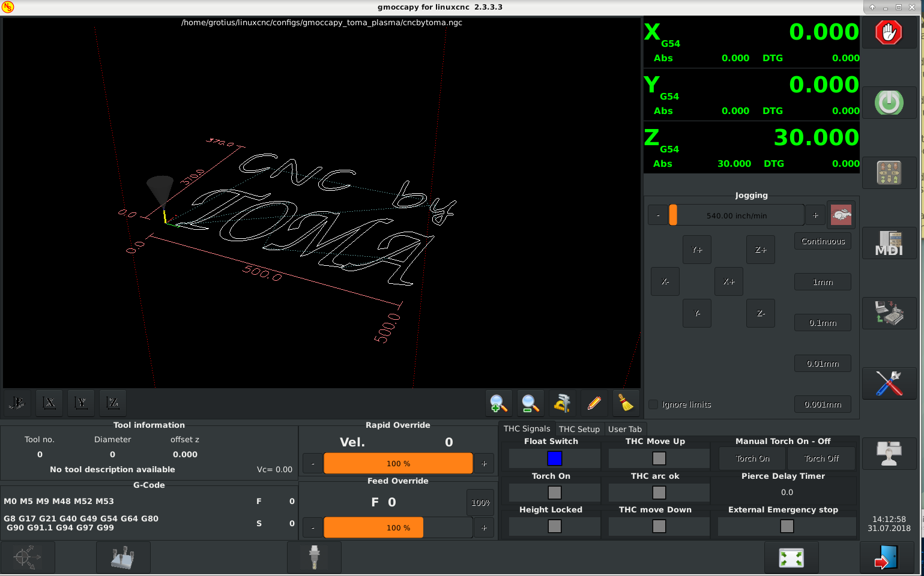Reset feed override with 100% button
This screenshot has height=576, width=924.
(x=480, y=503)
